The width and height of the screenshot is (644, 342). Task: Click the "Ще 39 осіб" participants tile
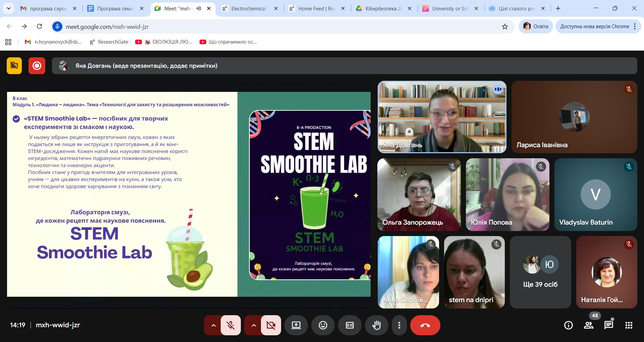coord(540,272)
